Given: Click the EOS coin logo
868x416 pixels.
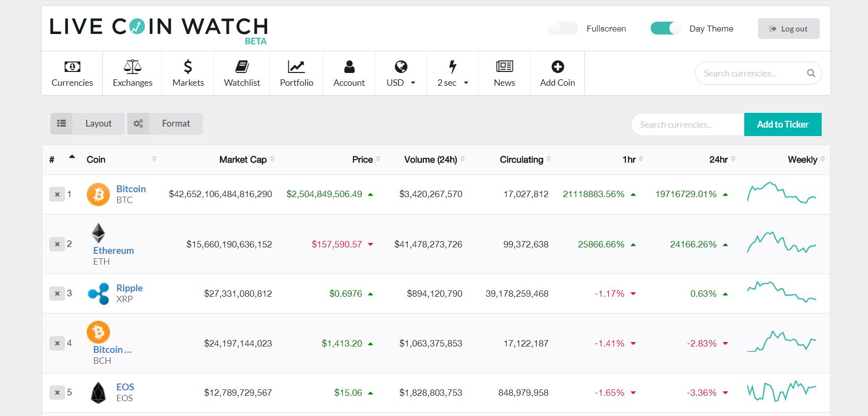Looking at the screenshot, I should 99,393.
